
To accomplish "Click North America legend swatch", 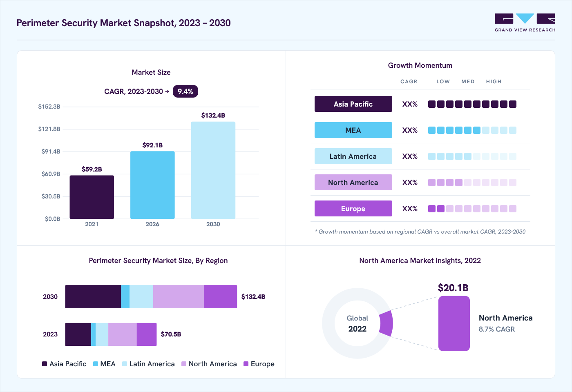I will (x=184, y=364).
